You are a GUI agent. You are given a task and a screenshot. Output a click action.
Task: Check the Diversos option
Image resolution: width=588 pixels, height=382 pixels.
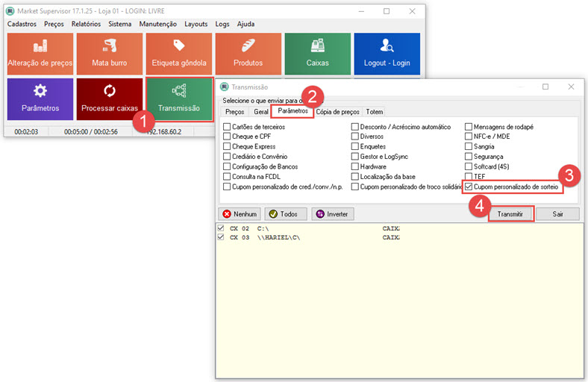355,137
